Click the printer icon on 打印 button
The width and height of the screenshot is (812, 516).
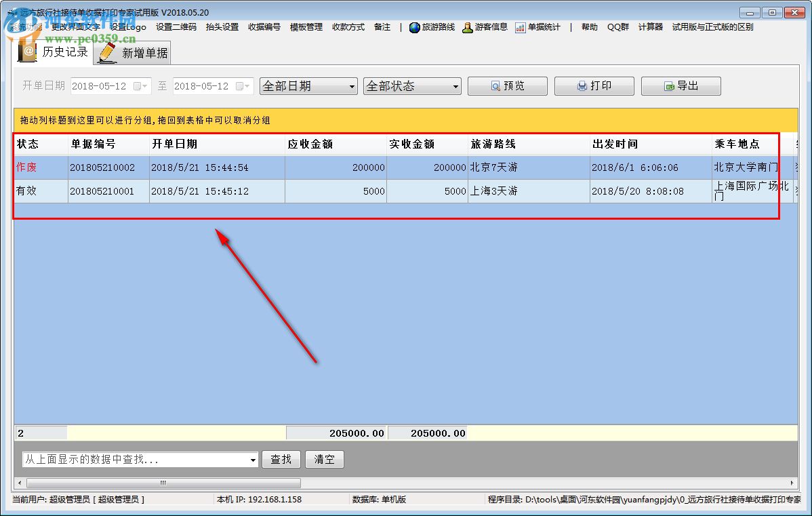coord(580,85)
